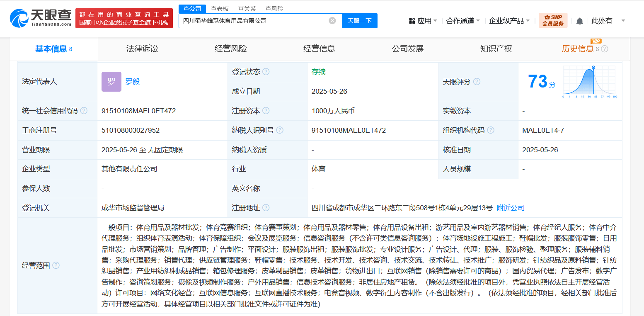Click the company name search input field
This screenshot has width=644, height=316.
(254, 21)
